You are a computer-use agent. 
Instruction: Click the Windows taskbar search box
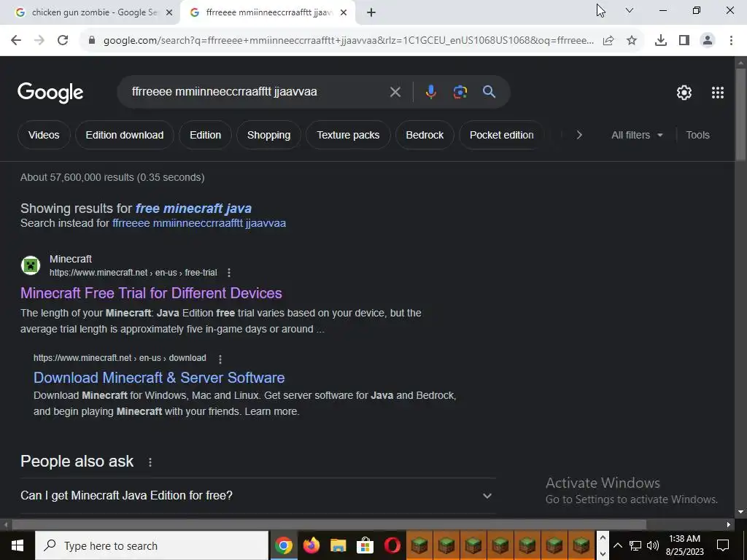[x=152, y=545]
